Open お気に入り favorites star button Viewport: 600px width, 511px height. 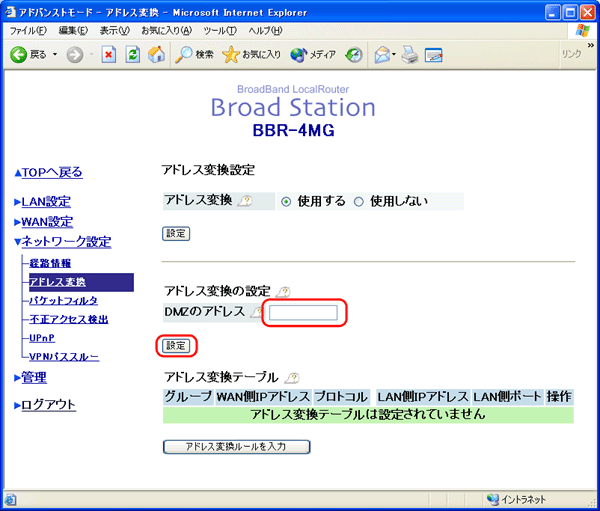coord(251,55)
